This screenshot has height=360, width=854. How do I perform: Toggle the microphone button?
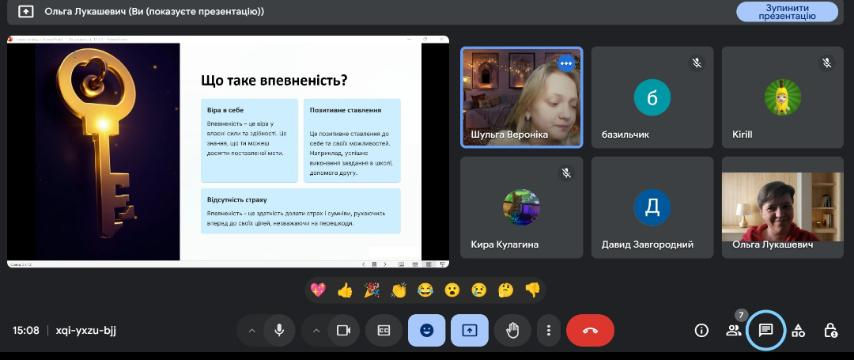click(x=279, y=330)
